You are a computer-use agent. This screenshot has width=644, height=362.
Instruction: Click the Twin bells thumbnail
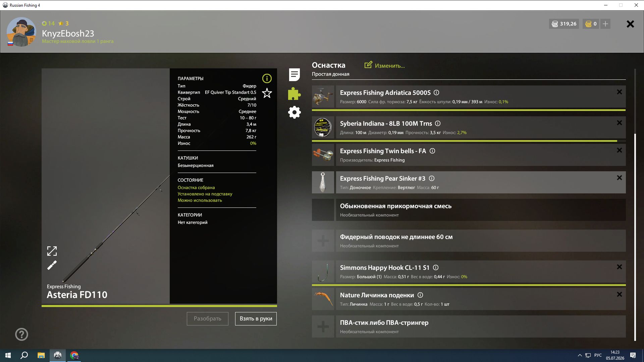[323, 155]
